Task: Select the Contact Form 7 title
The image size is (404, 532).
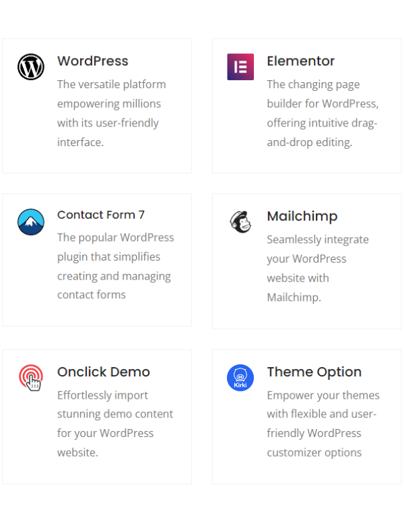Action: point(101,215)
